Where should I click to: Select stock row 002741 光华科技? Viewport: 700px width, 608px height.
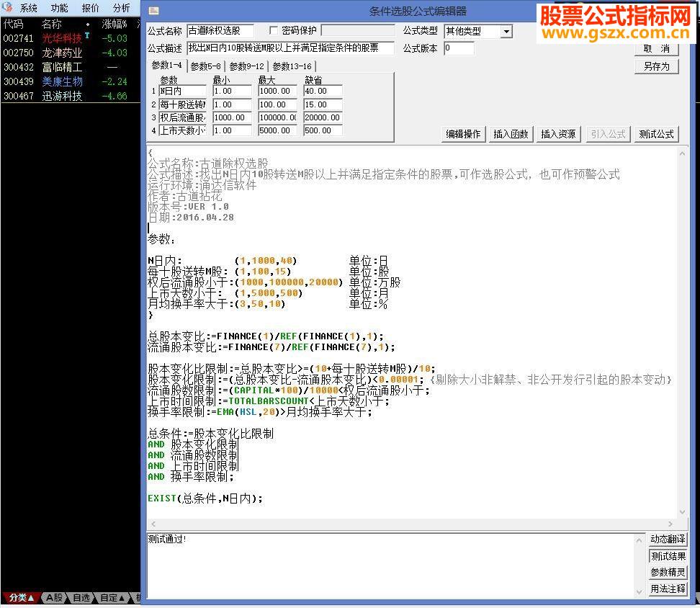(x=71, y=38)
